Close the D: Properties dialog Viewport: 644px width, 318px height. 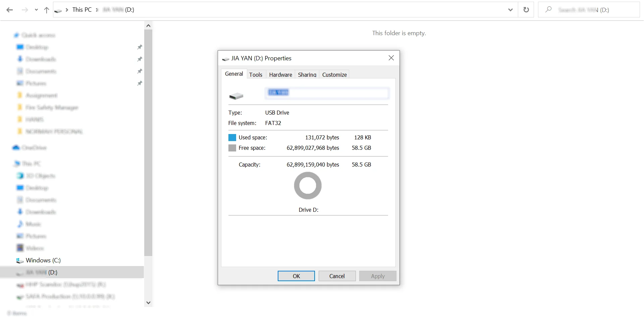(x=391, y=58)
